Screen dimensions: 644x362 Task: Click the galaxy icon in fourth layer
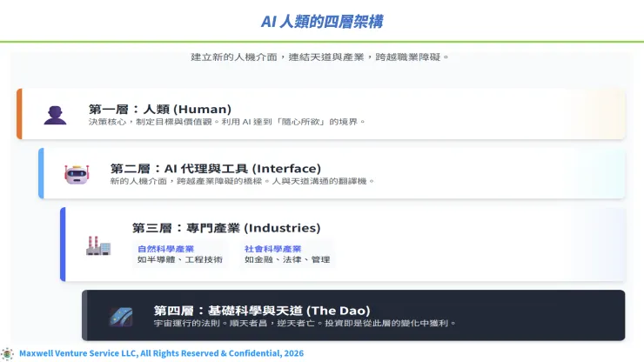tap(121, 317)
